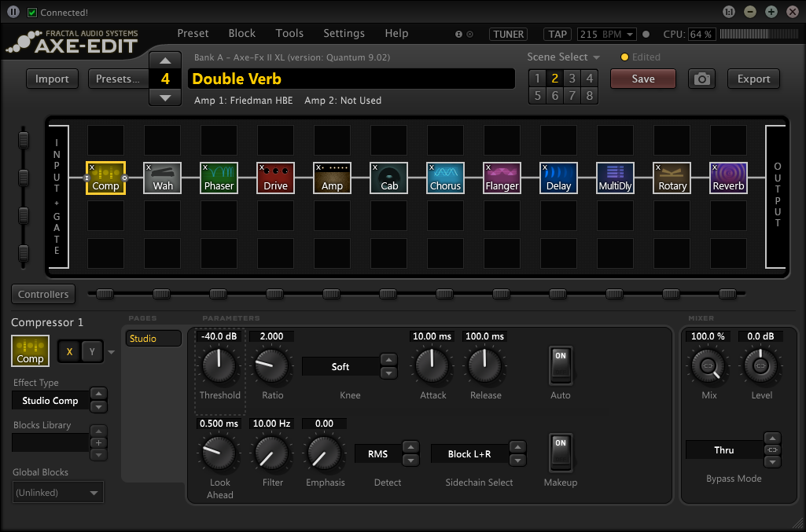Click the Export button
The image size is (806, 532).
tap(753, 79)
